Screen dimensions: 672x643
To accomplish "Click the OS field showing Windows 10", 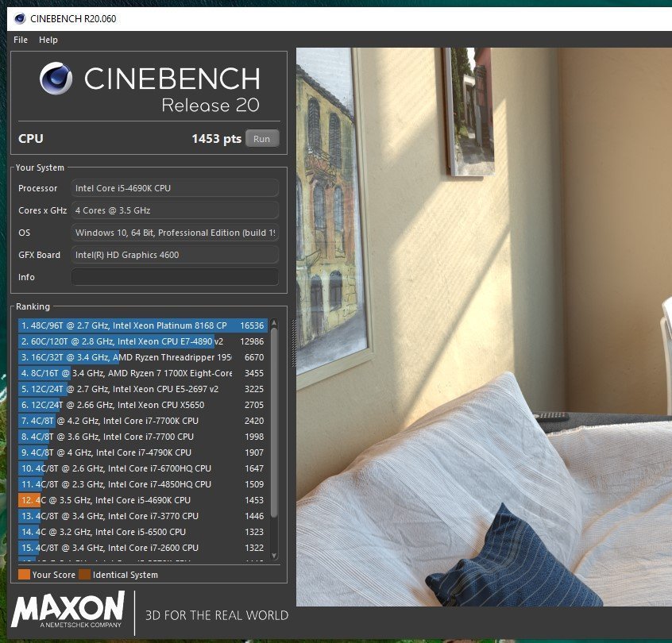I will click(175, 233).
